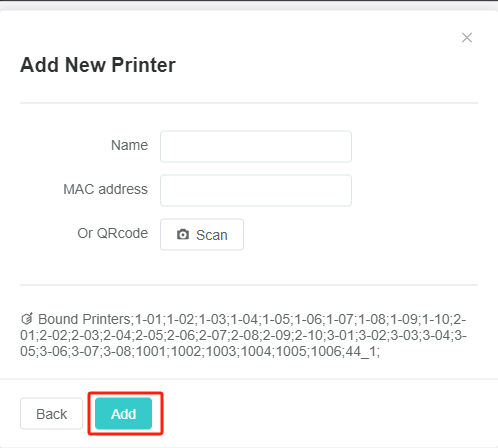The image size is (498, 448).
Task: Click the Bound Printers text
Action: (x=85, y=319)
